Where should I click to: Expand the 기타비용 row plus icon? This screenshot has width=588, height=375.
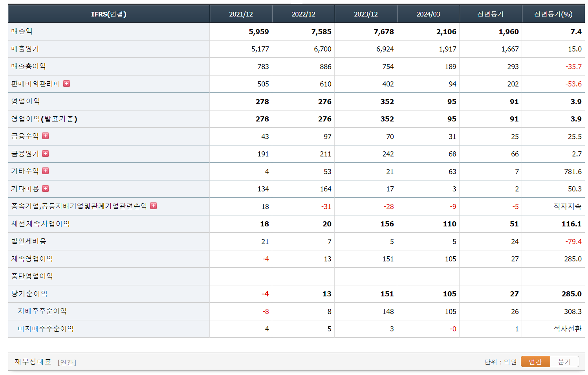pos(46,189)
